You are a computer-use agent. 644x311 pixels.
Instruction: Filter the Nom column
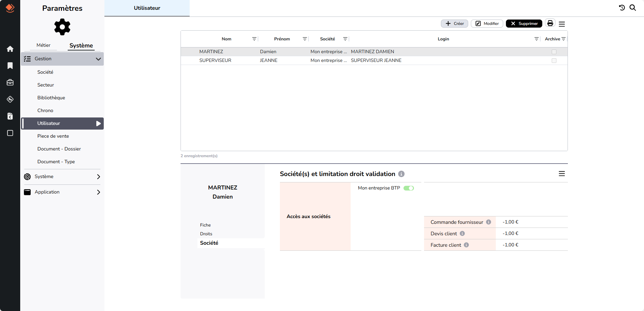coord(254,39)
